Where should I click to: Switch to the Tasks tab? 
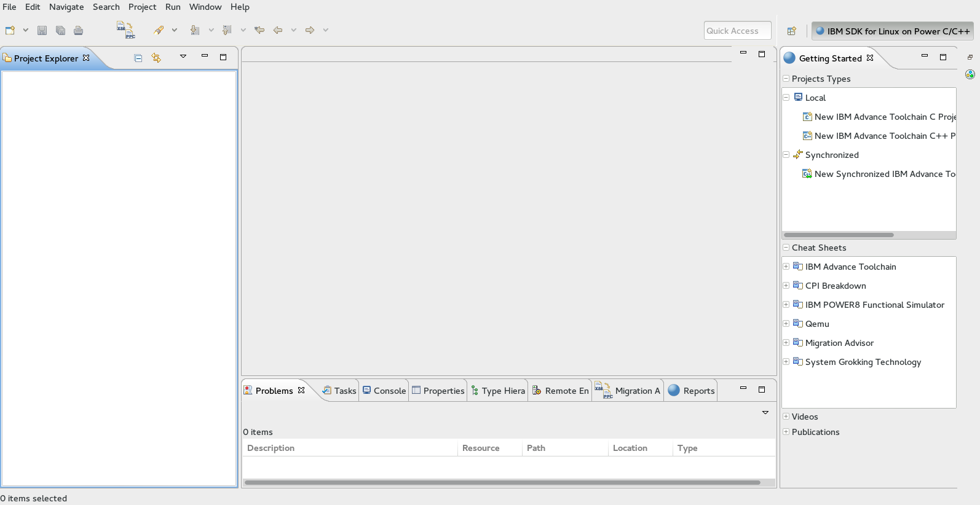click(x=339, y=391)
